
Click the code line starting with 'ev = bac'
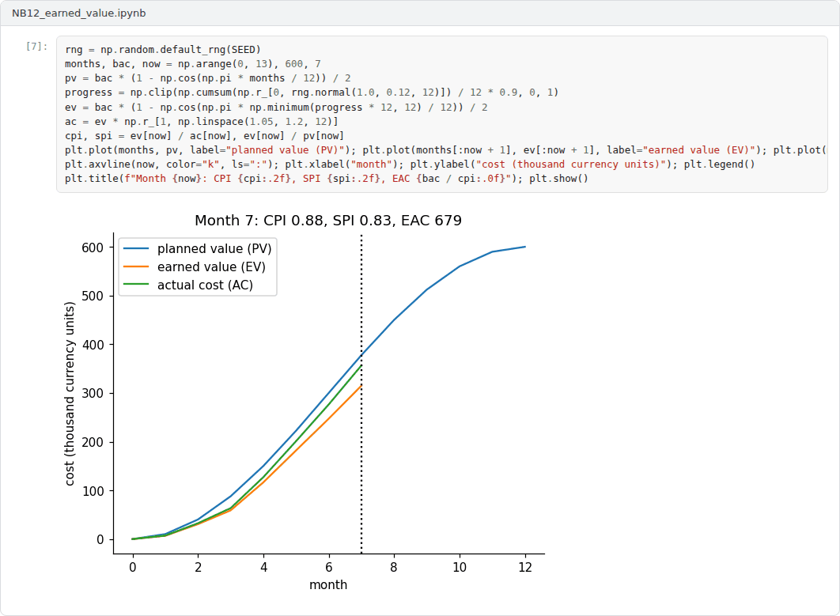pos(276,107)
